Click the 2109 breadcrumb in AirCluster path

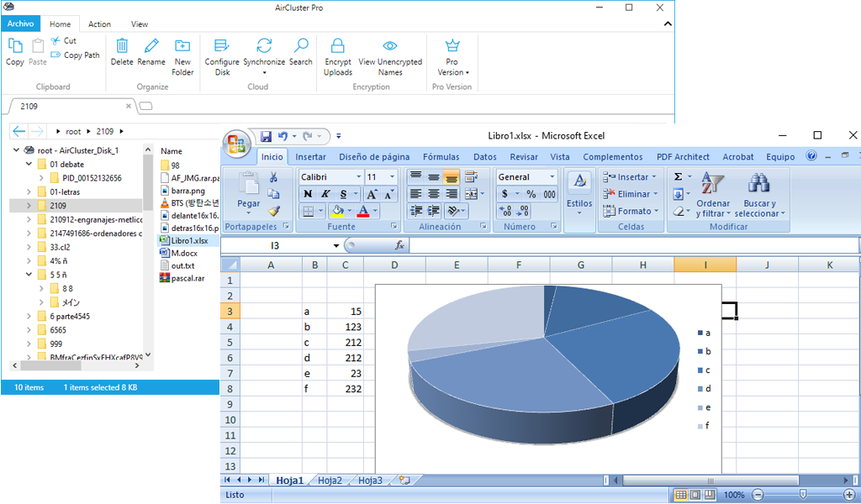(105, 131)
